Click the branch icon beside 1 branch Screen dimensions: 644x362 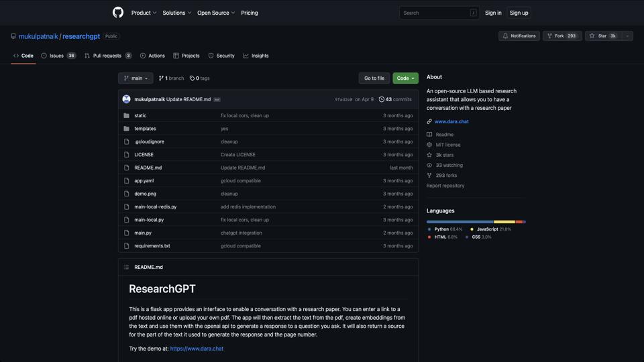(162, 78)
